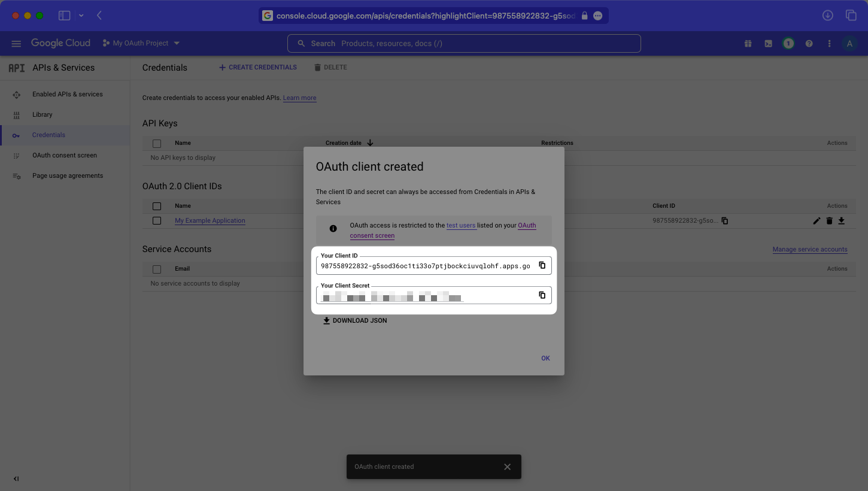
Task: Open Cloud Shell terminal
Action: [768, 43]
